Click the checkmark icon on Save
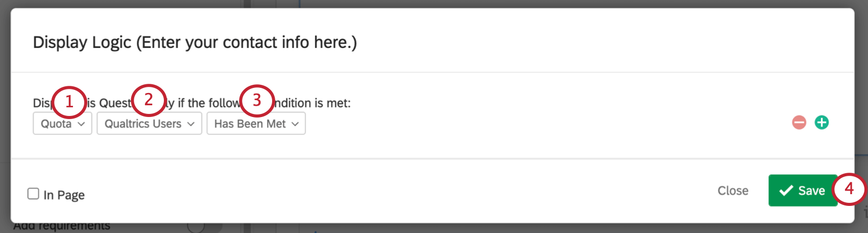868x233 pixels. pos(786,191)
